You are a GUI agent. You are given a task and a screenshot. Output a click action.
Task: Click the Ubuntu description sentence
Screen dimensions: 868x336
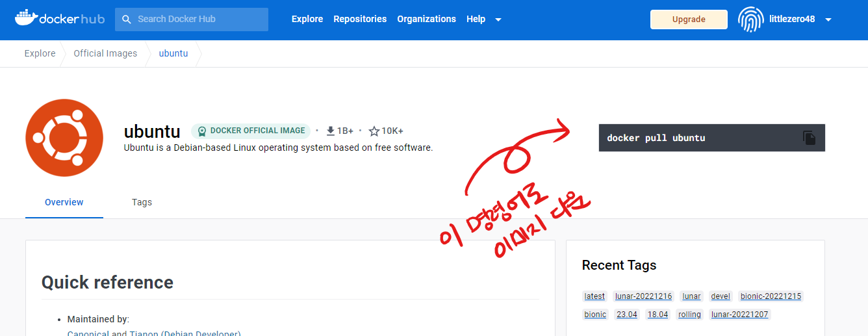(278, 148)
